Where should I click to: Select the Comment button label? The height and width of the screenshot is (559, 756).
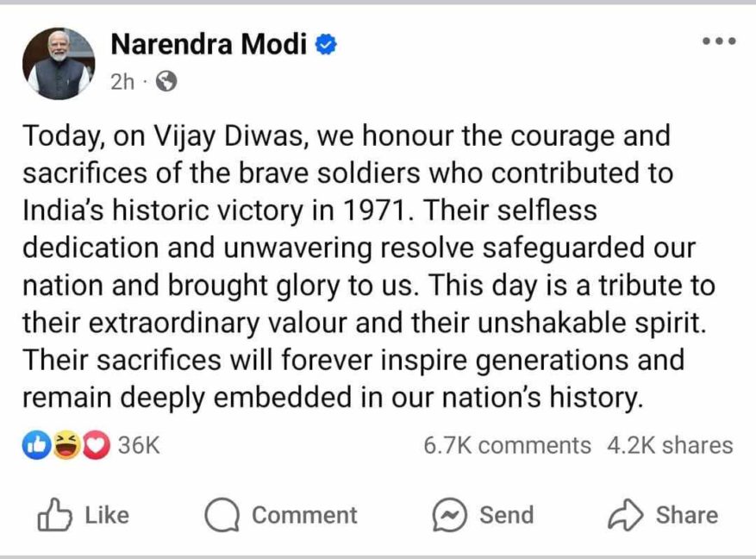click(x=304, y=515)
